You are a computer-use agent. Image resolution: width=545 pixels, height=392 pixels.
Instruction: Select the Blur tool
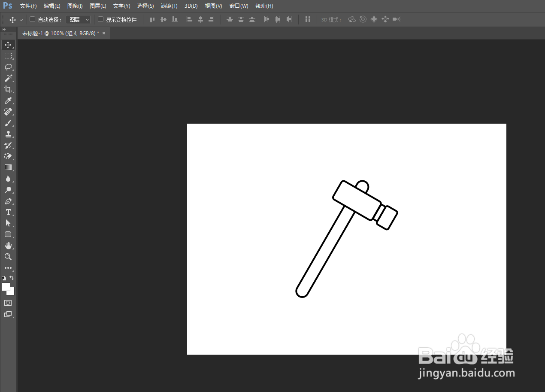click(8, 179)
